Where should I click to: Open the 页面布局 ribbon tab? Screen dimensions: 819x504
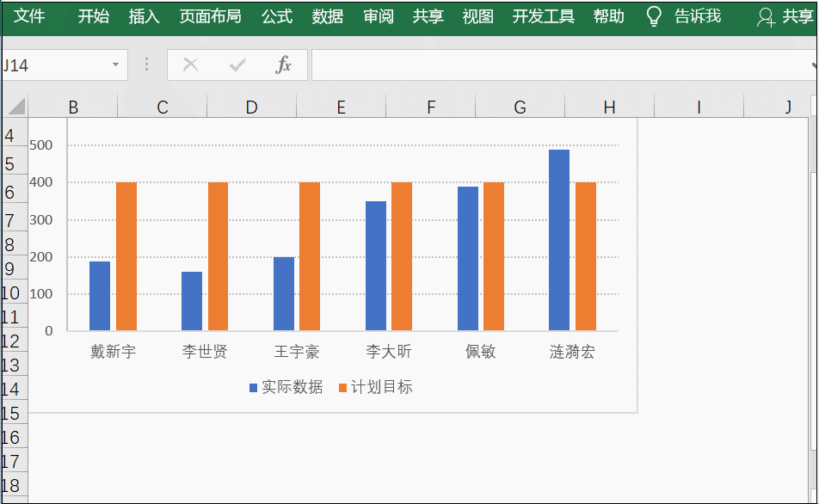click(x=211, y=16)
